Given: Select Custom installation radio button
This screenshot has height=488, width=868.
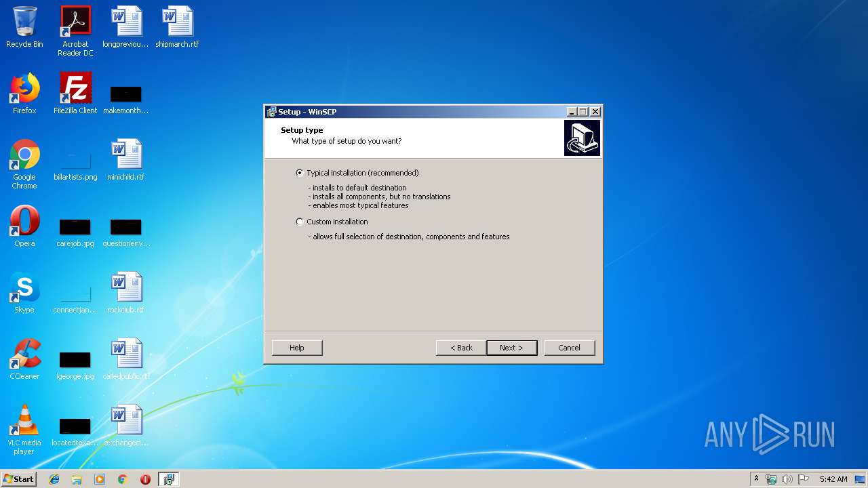Looking at the screenshot, I should [x=300, y=222].
